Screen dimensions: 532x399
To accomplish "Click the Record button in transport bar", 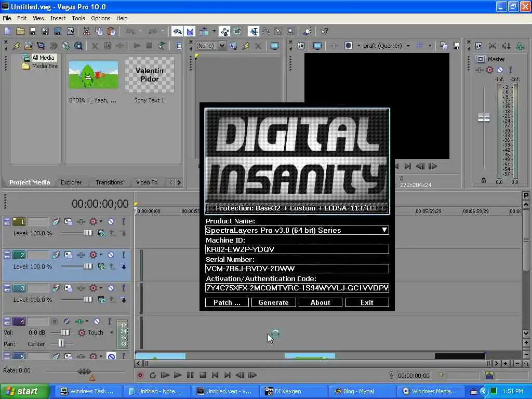I will pos(140,375).
